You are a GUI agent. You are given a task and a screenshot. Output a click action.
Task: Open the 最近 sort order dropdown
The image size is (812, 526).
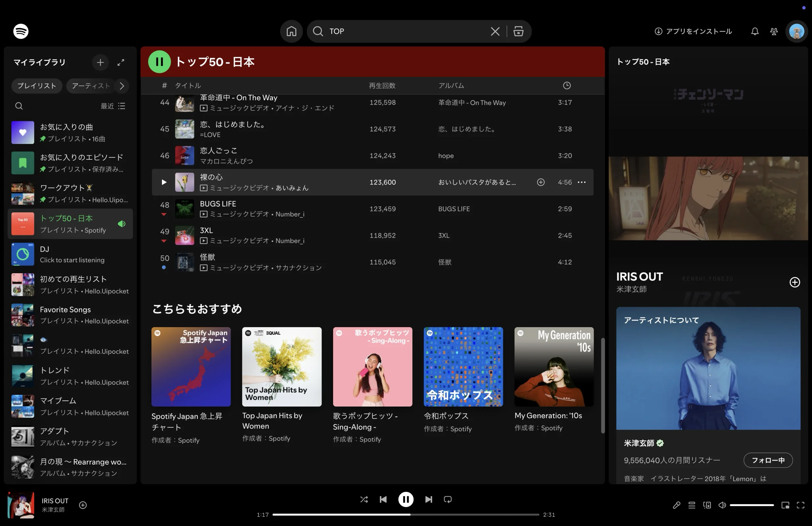coord(113,106)
